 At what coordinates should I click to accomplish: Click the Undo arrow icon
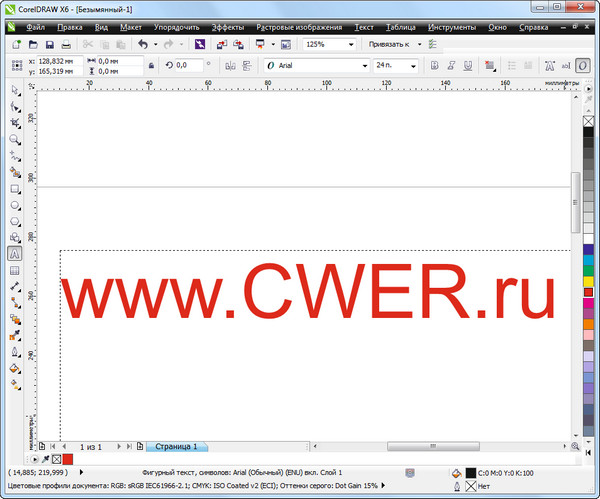coord(143,45)
